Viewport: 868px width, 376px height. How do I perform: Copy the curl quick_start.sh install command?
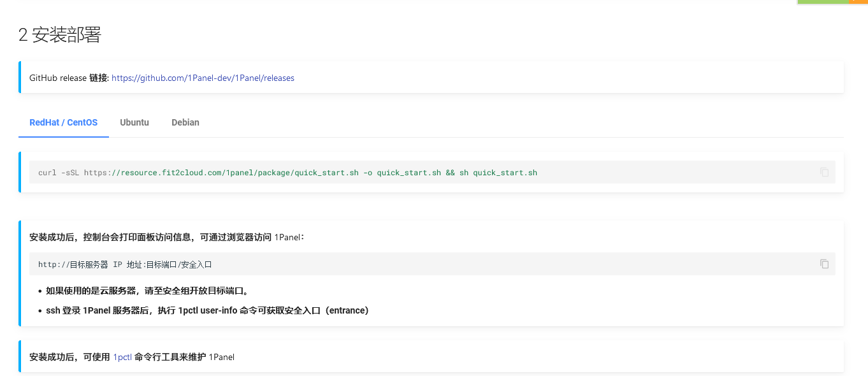point(824,172)
